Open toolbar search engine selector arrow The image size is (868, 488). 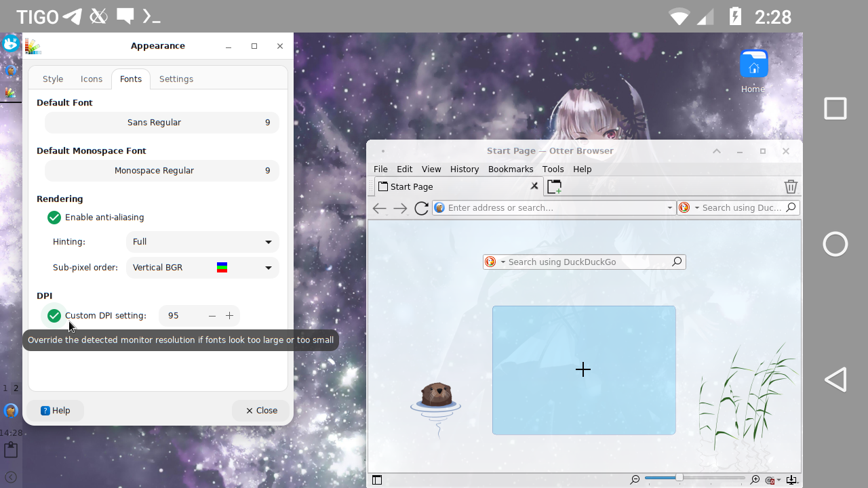[696, 208]
